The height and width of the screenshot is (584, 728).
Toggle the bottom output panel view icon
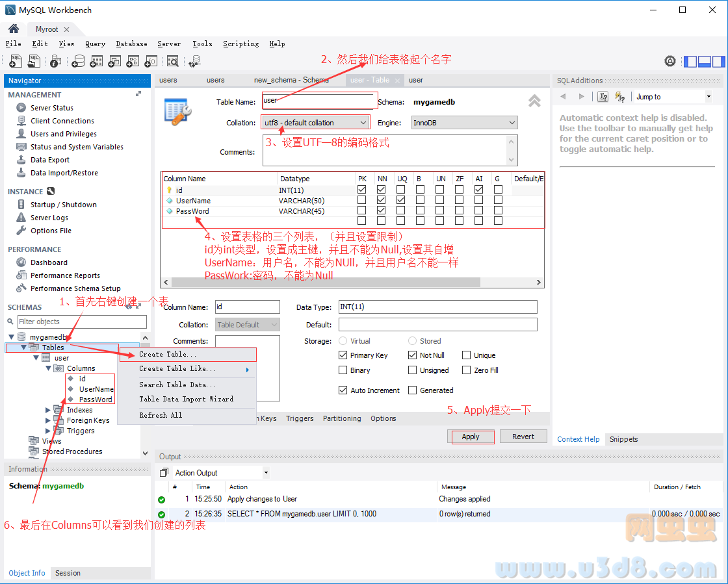705,61
